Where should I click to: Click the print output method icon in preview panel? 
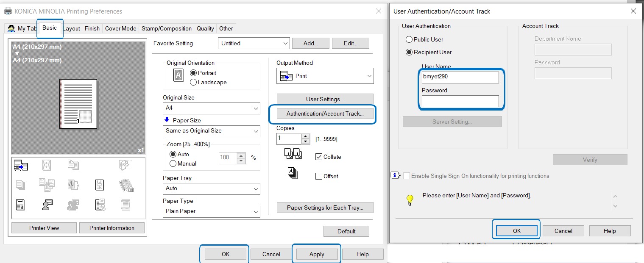click(x=21, y=166)
